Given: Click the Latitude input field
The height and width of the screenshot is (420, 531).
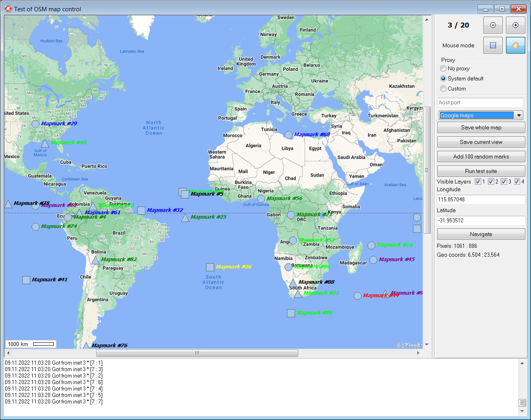Looking at the screenshot, I should pos(481,220).
